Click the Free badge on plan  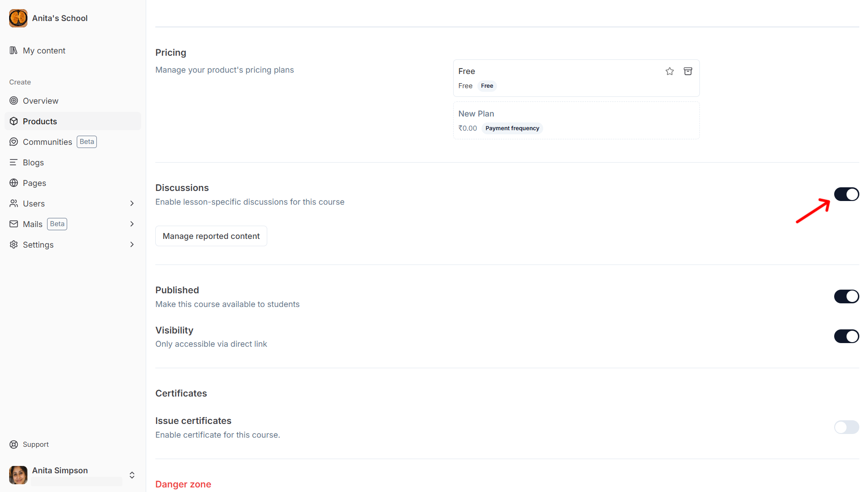click(487, 86)
